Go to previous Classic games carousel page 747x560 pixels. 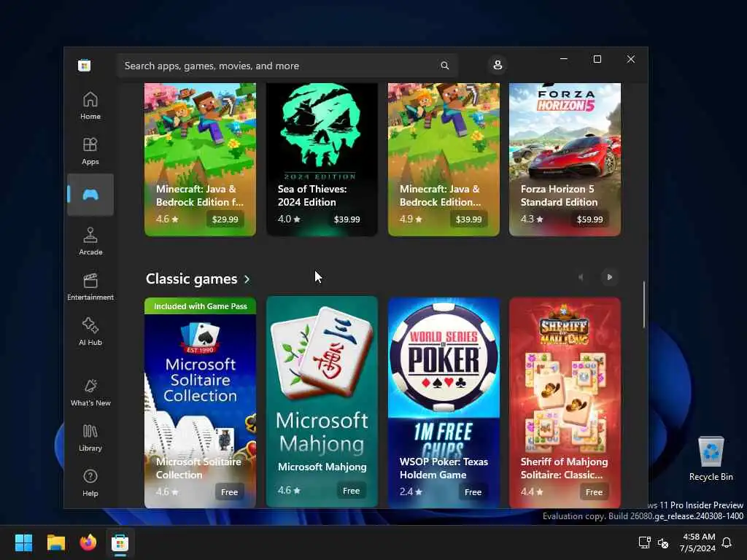(580, 277)
